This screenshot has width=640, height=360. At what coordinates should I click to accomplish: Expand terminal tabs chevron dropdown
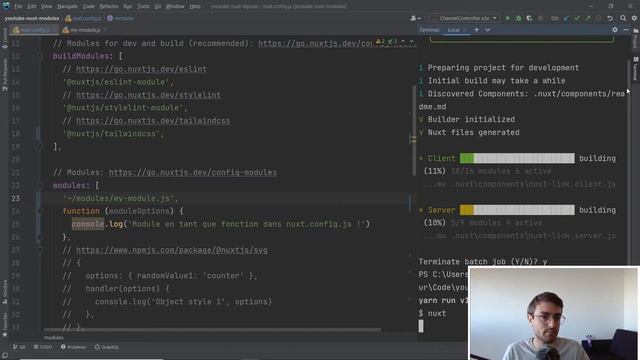(487, 30)
